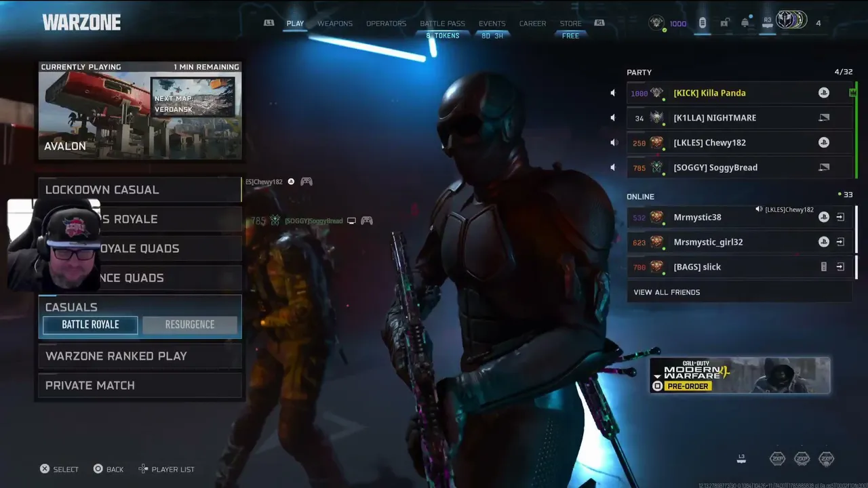Screen dimensions: 868x488
Task: Join Mrsmystic_girl32 using the join icon
Action: [x=840, y=242]
